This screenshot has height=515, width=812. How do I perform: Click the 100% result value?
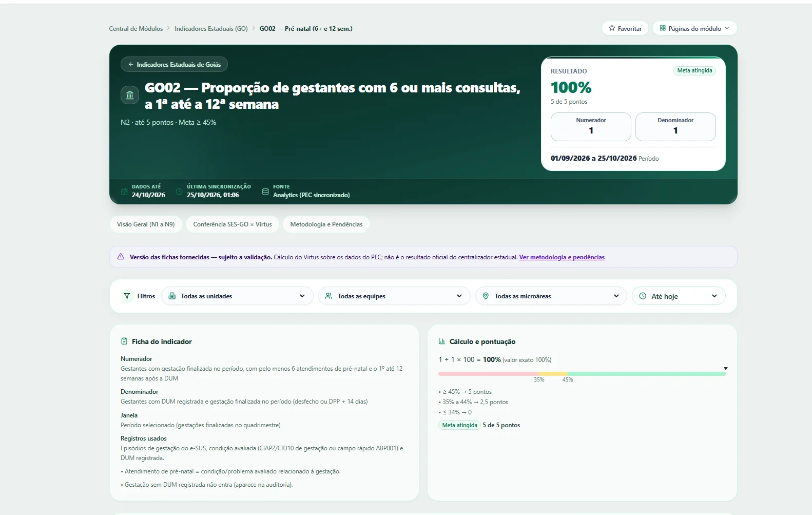click(x=571, y=87)
